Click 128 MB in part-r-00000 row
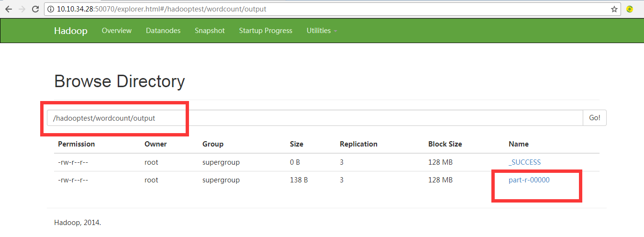The image size is (644, 237). tap(440, 181)
